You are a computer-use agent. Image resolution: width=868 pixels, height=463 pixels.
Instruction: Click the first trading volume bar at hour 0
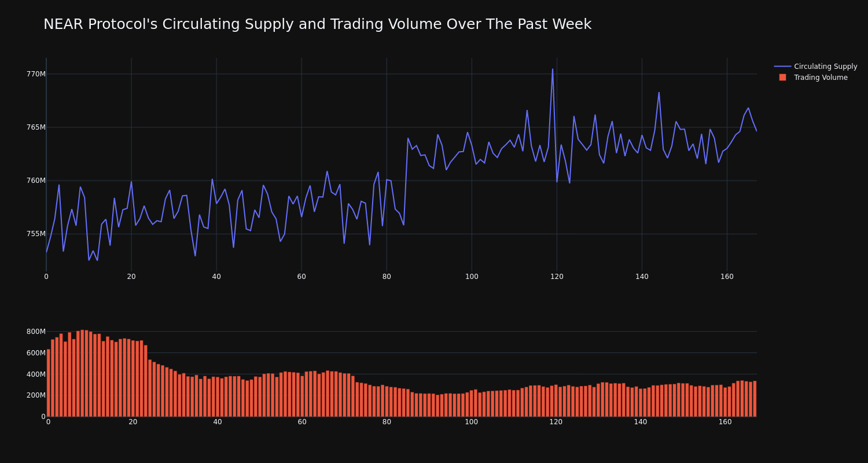click(48, 383)
